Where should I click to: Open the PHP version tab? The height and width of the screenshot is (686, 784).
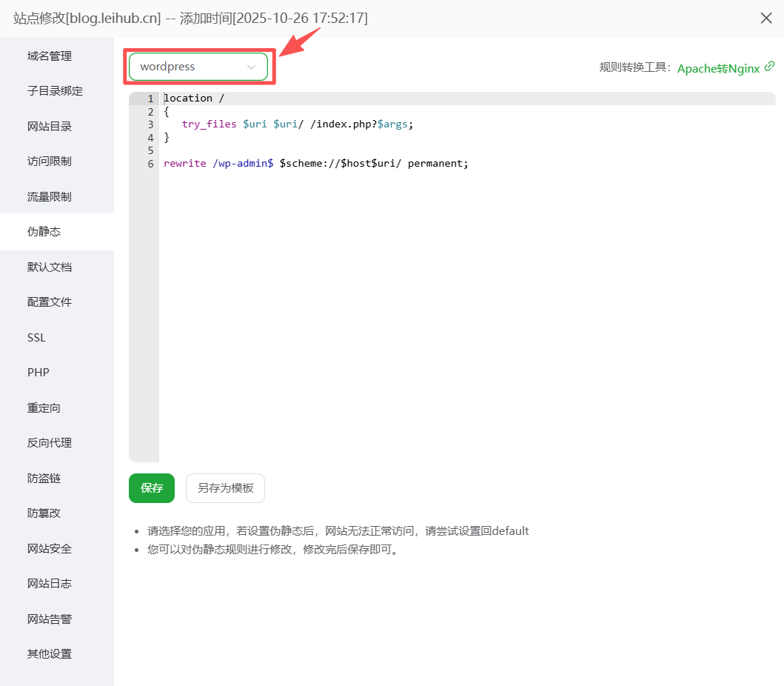tap(38, 373)
